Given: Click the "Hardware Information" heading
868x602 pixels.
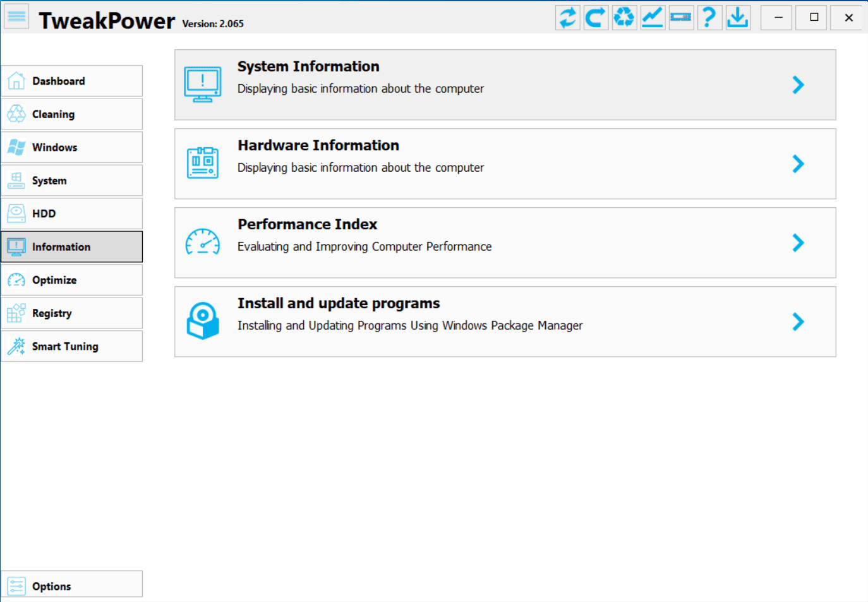Looking at the screenshot, I should coord(318,145).
